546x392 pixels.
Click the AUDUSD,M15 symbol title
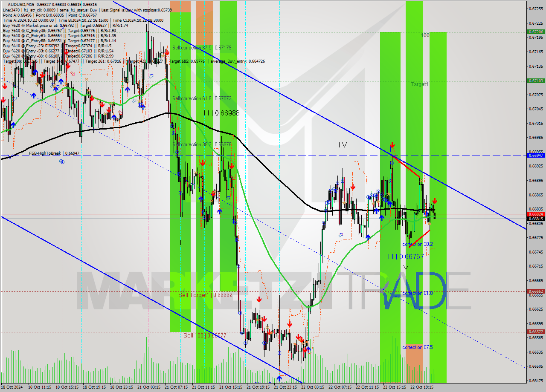[x=20, y=4]
